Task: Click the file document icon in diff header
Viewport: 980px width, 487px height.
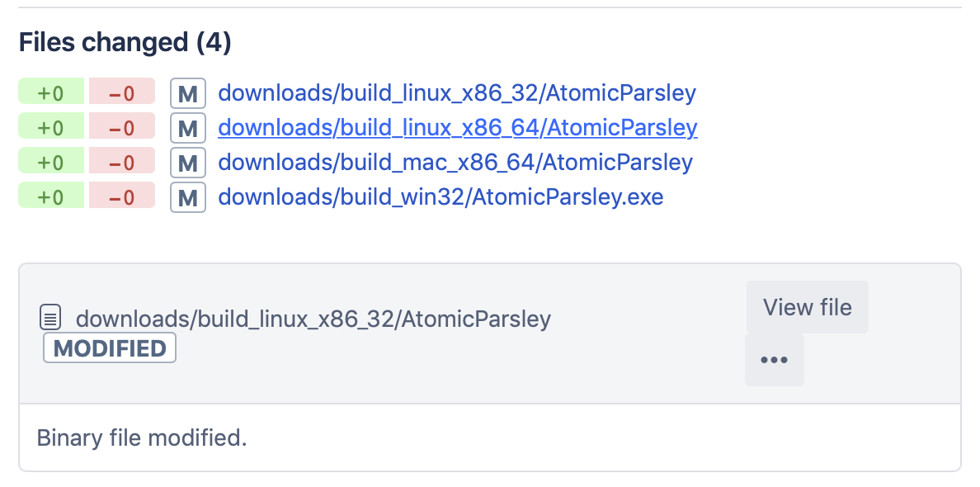Action: click(x=51, y=317)
